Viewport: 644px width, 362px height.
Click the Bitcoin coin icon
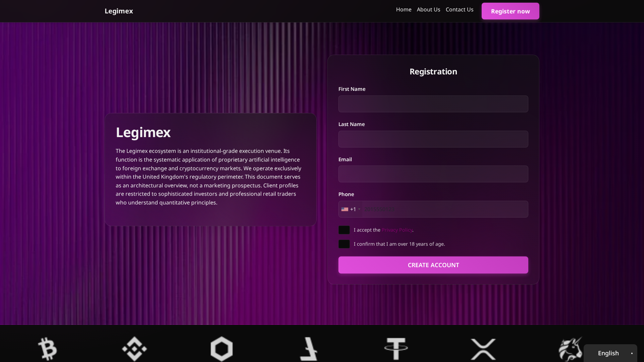47,349
